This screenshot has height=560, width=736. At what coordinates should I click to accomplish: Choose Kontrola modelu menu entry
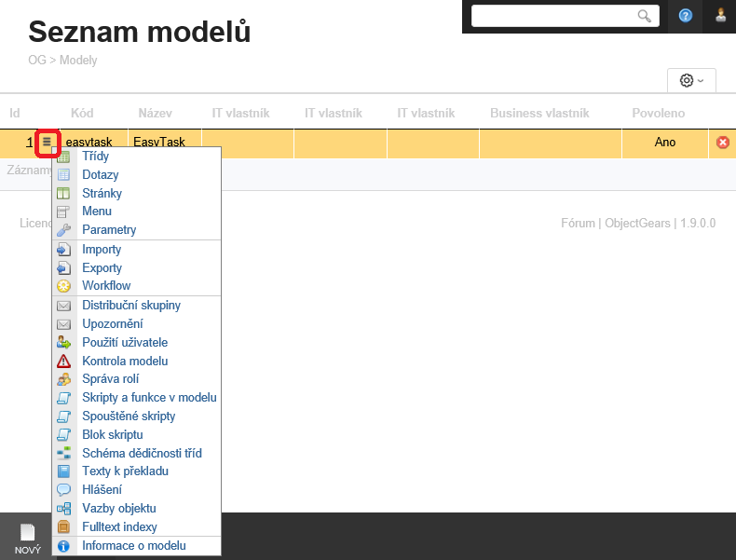coord(125,361)
